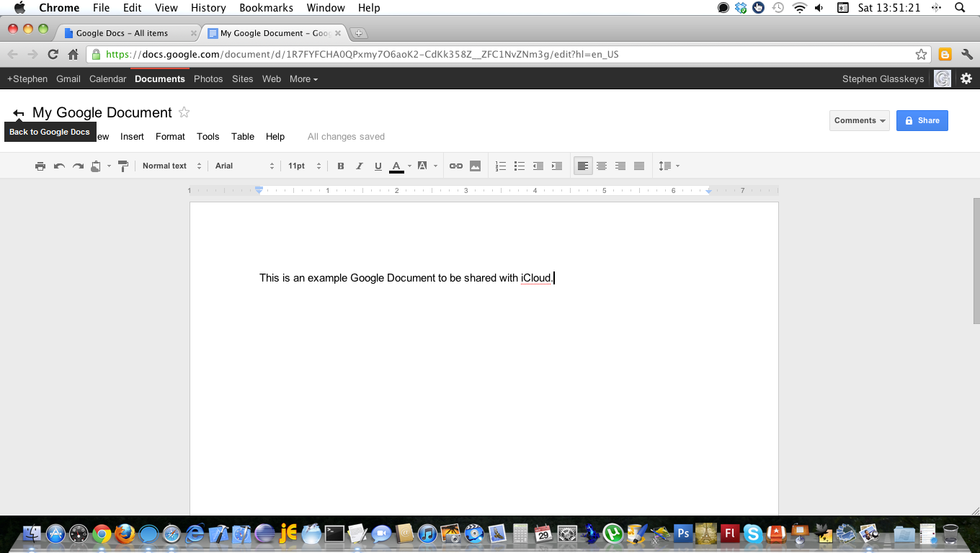This screenshot has height=553, width=980.
Task: Increase indent of the paragraph
Action: pyautogui.click(x=557, y=166)
